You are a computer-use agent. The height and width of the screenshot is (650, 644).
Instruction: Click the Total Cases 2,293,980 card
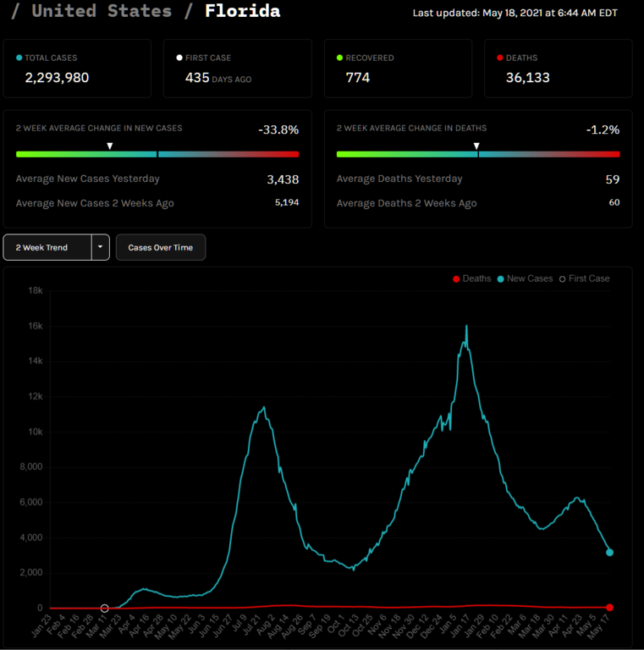[x=77, y=68]
